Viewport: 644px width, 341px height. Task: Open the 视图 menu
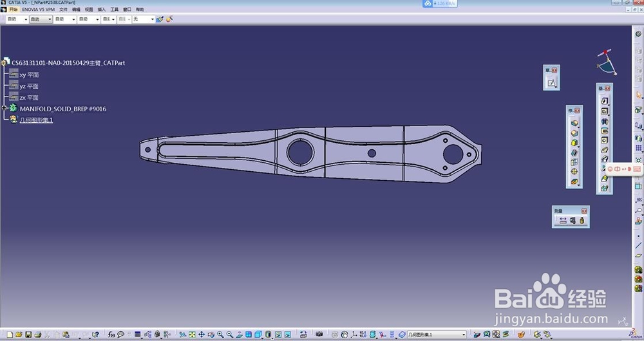click(x=89, y=10)
